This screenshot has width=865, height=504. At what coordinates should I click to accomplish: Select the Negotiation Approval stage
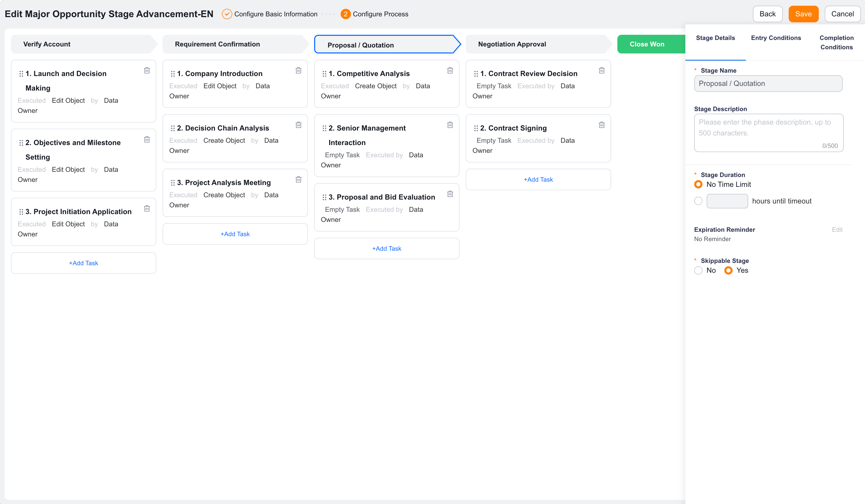click(539, 44)
